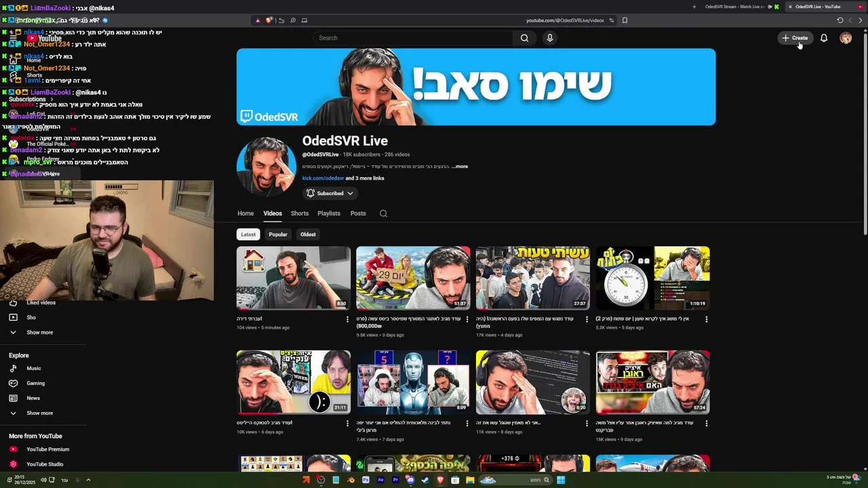
Task: Click the OdedSVR Live channel avatar
Action: tap(267, 167)
